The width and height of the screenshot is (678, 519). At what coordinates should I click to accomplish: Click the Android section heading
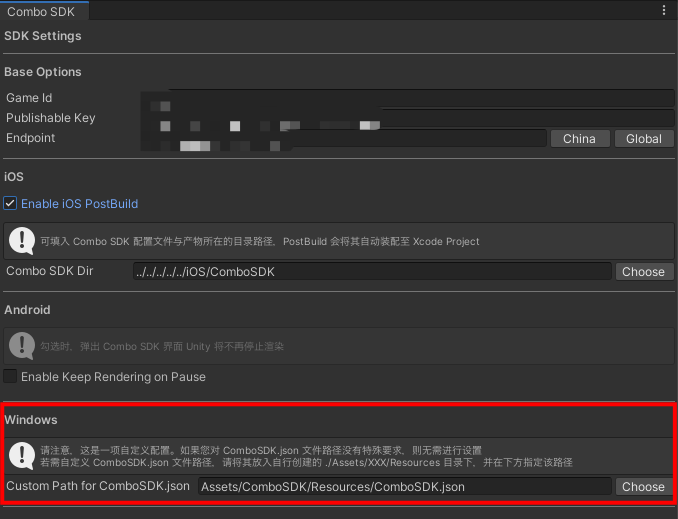[27, 310]
